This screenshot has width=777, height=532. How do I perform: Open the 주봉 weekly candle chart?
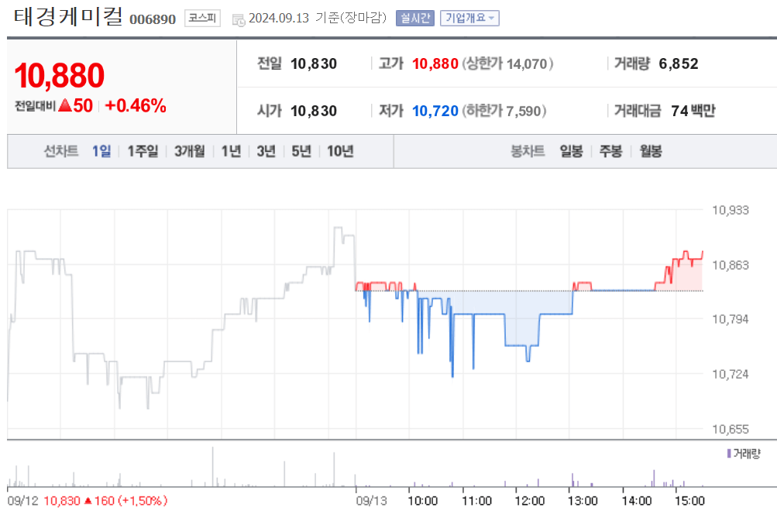(x=610, y=151)
